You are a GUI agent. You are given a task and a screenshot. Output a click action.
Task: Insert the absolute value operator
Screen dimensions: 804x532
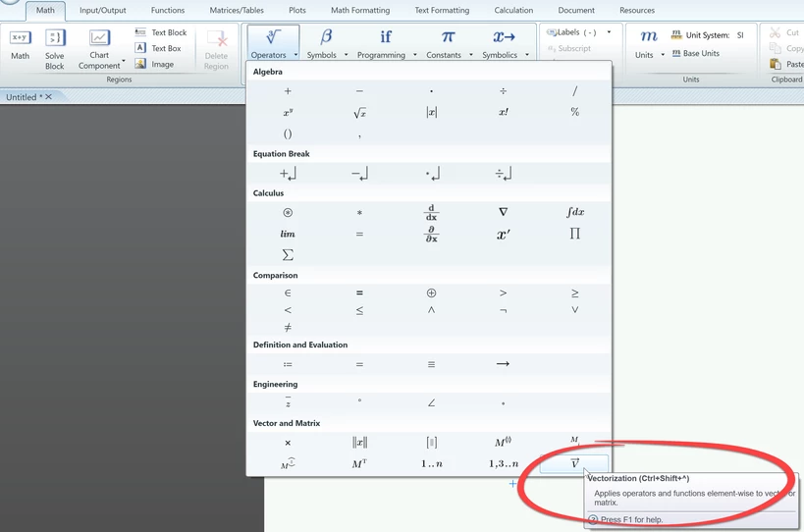click(x=431, y=112)
